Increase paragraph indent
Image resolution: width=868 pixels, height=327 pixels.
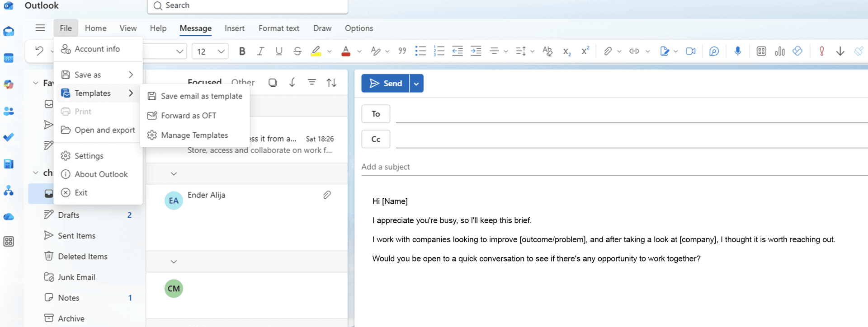click(476, 51)
